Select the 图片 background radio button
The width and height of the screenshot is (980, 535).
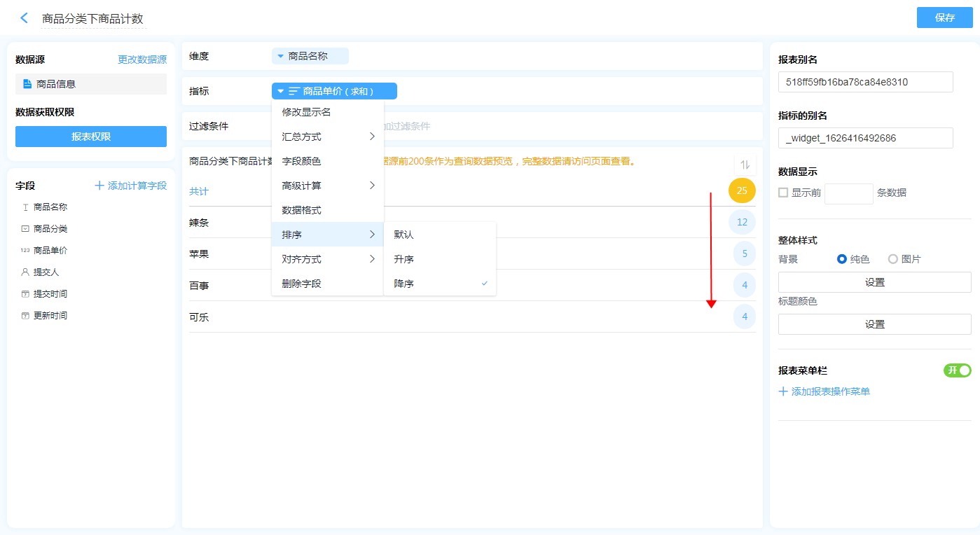point(892,259)
